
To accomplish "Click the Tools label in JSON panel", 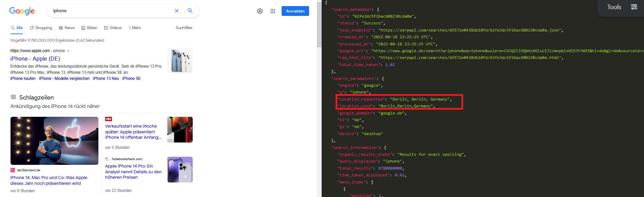I will [614, 7].
